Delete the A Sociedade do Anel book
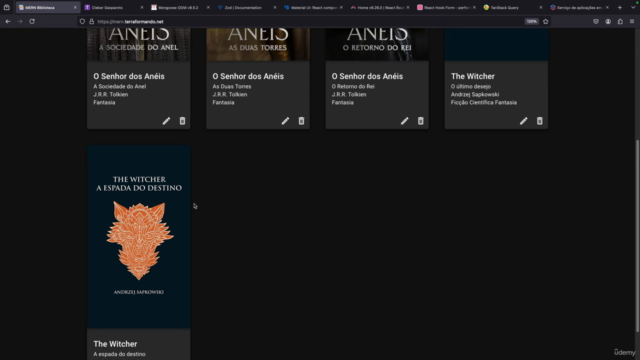 click(182, 121)
